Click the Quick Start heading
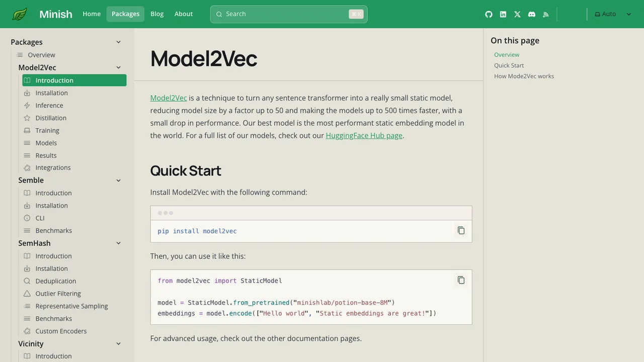Image resolution: width=644 pixels, height=362 pixels. (186, 170)
